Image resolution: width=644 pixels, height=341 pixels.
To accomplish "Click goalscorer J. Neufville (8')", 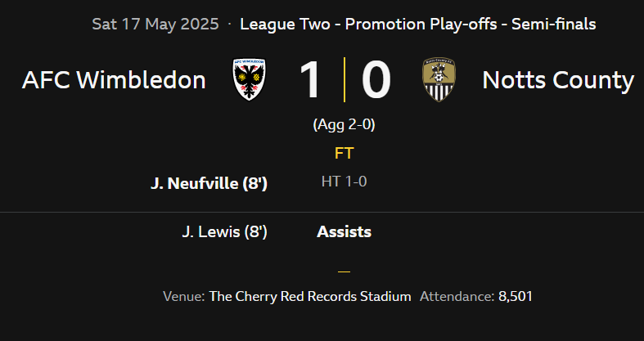I will pyautogui.click(x=209, y=183).
